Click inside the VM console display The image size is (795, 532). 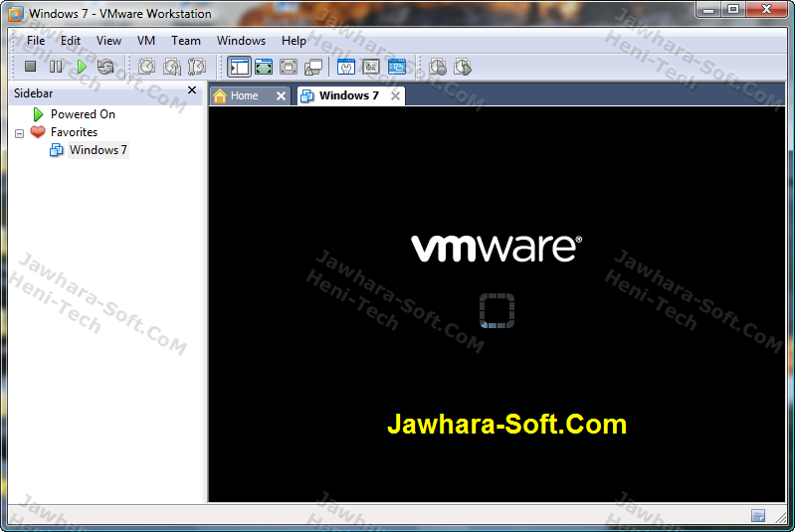[x=497, y=304]
